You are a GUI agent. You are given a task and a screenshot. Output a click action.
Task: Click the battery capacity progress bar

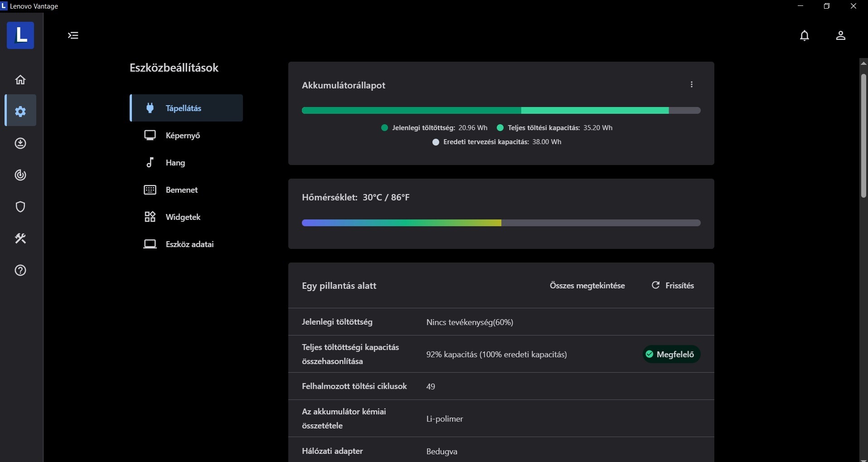501,111
